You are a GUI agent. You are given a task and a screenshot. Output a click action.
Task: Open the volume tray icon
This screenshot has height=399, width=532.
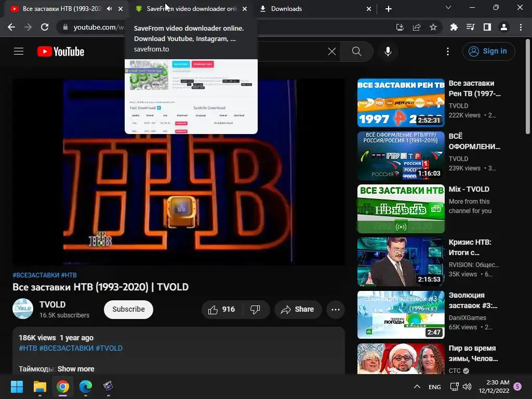pos(467,387)
